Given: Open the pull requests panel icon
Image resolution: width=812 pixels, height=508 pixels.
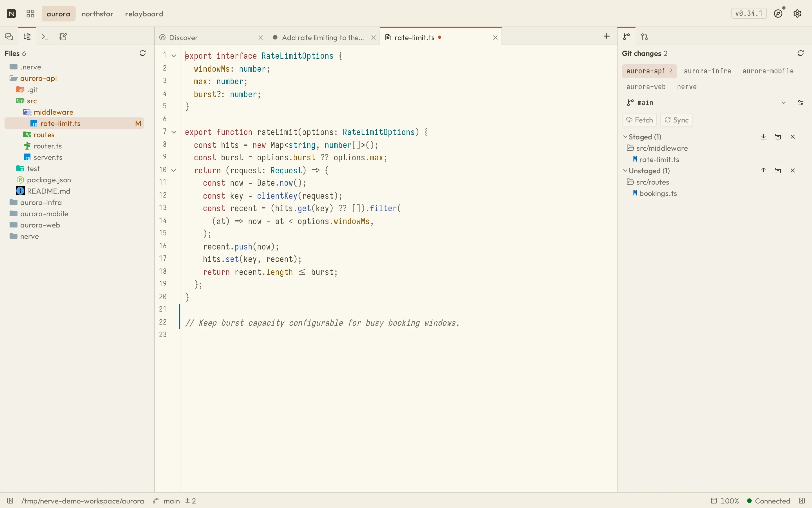Looking at the screenshot, I should pyautogui.click(x=645, y=37).
